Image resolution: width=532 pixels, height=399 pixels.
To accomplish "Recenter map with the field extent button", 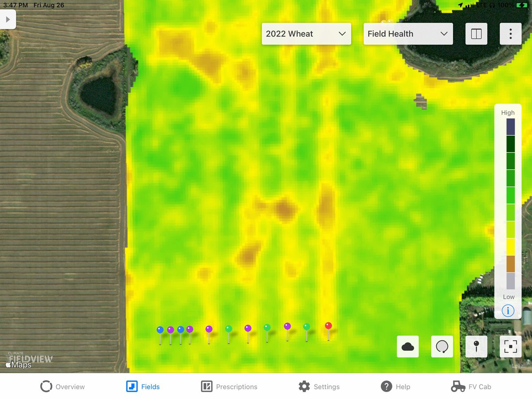I will click(x=511, y=347).
